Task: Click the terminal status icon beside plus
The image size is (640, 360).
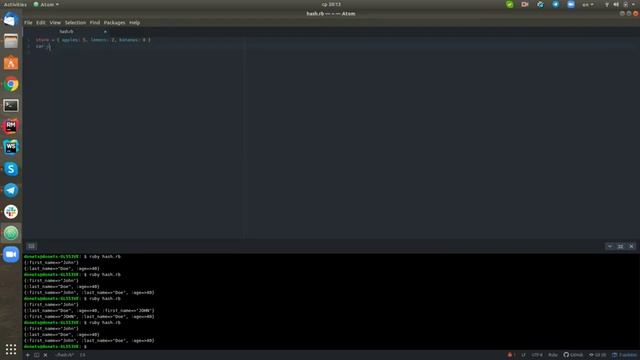Action: pos(37,355)
